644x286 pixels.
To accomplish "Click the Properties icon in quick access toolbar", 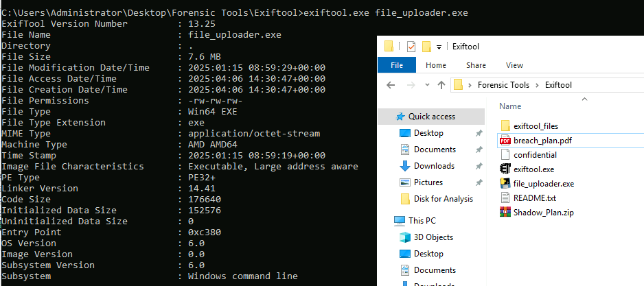I will tap(411, 47).
